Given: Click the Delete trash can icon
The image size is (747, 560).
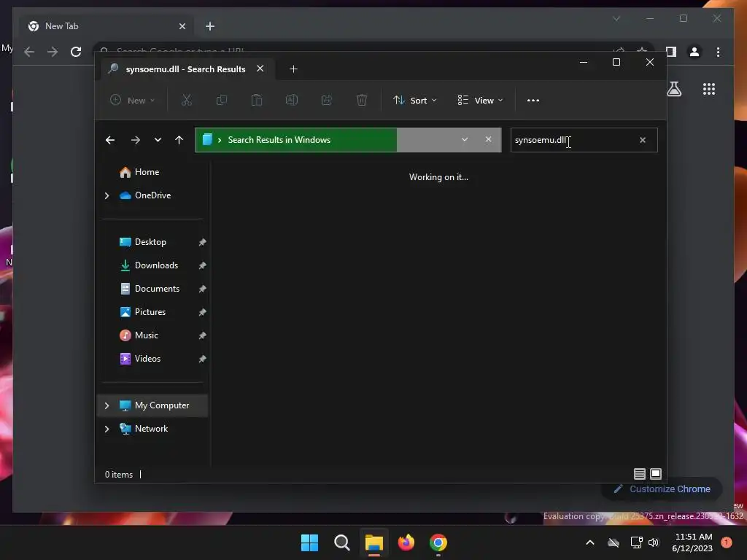Looking at the screenshot, I should [362, 100].
